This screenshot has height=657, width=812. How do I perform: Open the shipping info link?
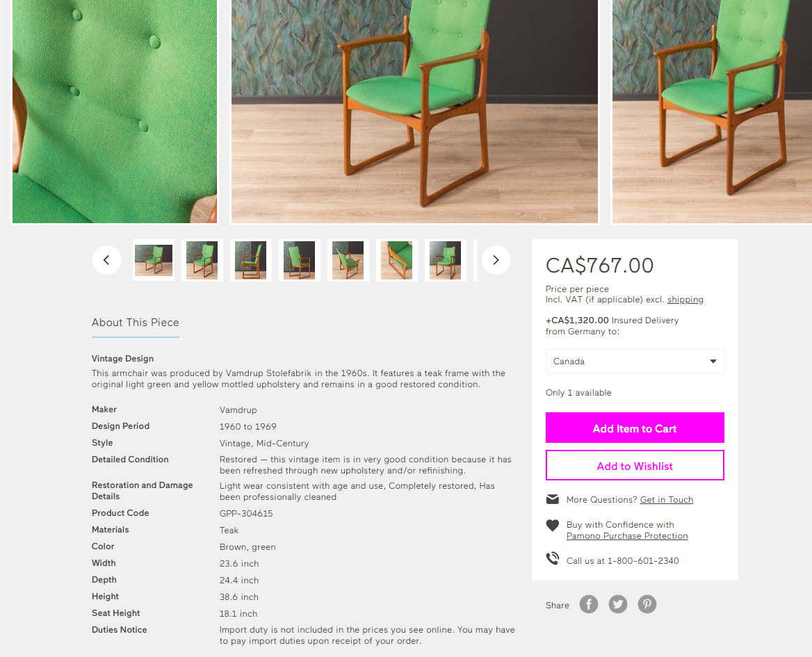coord(685,300)
